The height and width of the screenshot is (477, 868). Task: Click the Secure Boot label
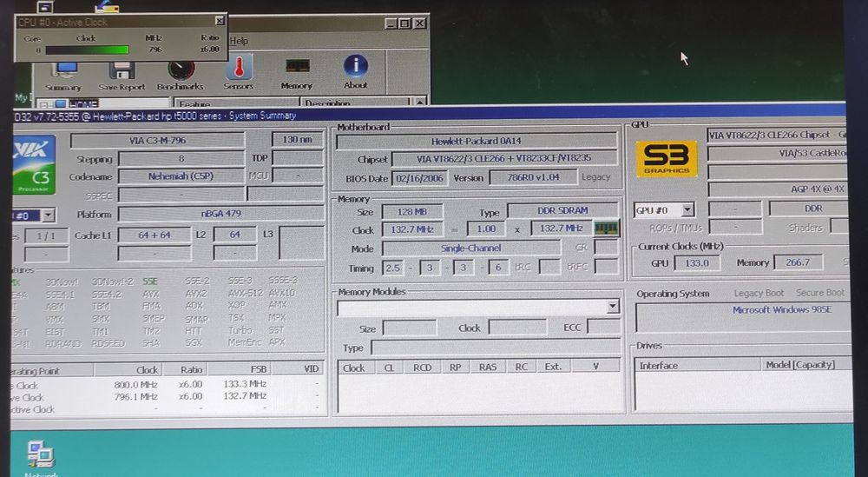[x=820, y=293]
